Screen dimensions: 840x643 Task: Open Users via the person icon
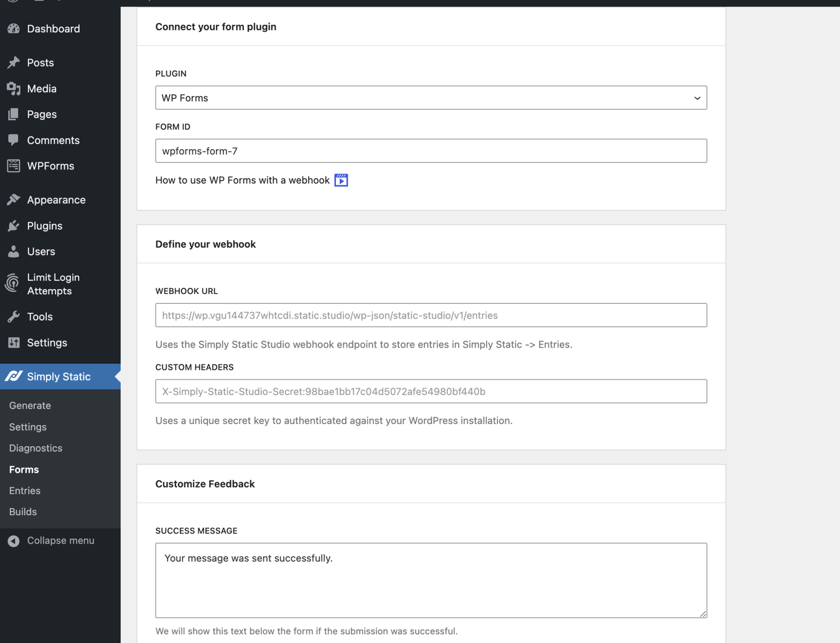click(13, 251)
